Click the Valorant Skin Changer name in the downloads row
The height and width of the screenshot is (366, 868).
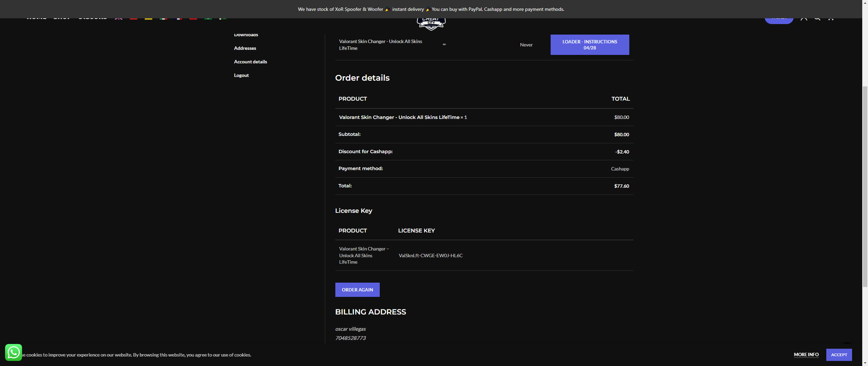point(380,45)
